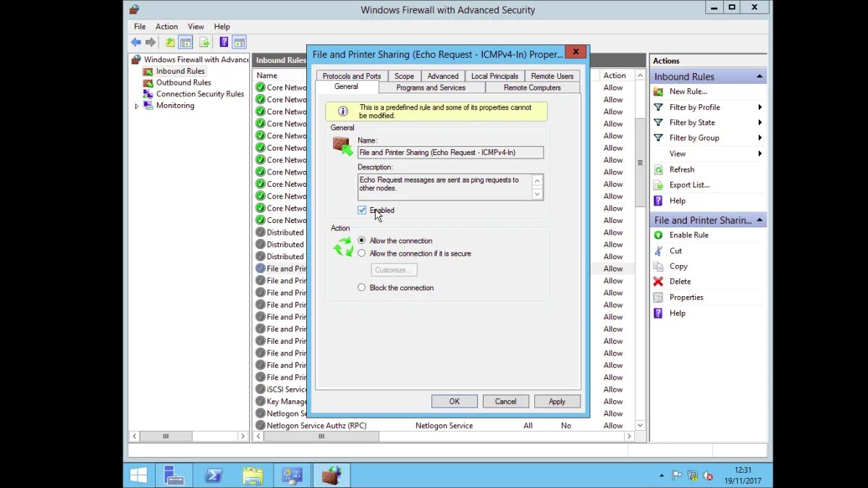Viewport: 868px width, 488px height.
Task: Click the rules list vertical scrollbar thumb
Action: click(640, 163)
